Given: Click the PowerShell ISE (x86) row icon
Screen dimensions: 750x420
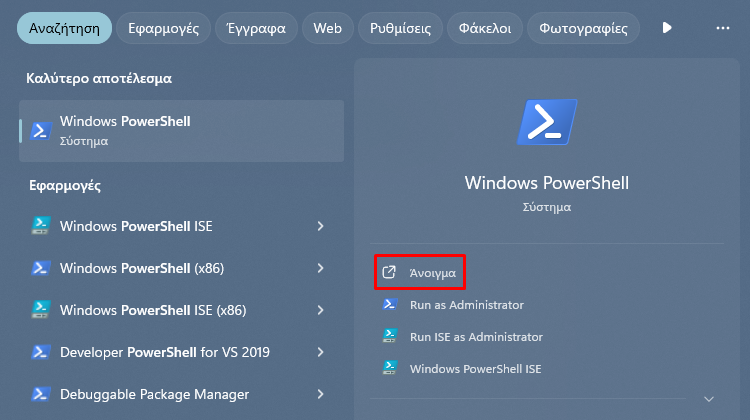Looking at the screenshot, I should (41, 310).
